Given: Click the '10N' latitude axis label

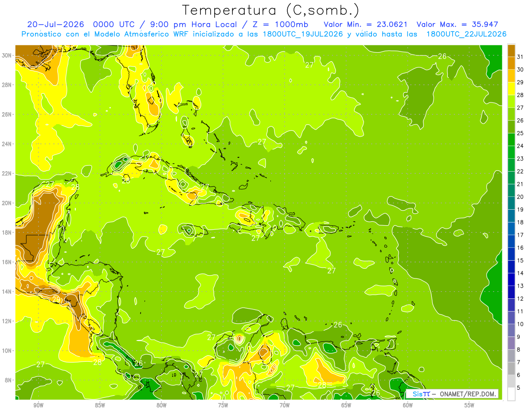Looking at the screenshot, I should coord(7,350).
